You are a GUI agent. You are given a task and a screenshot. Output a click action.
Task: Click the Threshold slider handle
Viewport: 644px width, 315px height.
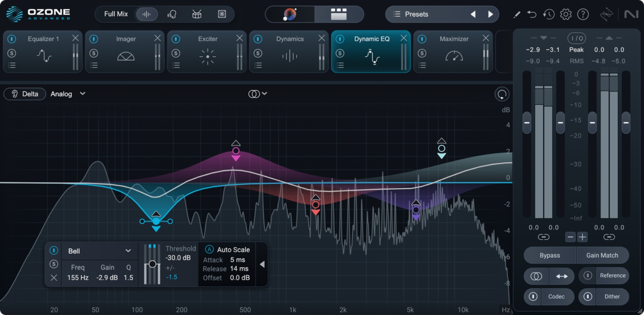pos(152,264)
